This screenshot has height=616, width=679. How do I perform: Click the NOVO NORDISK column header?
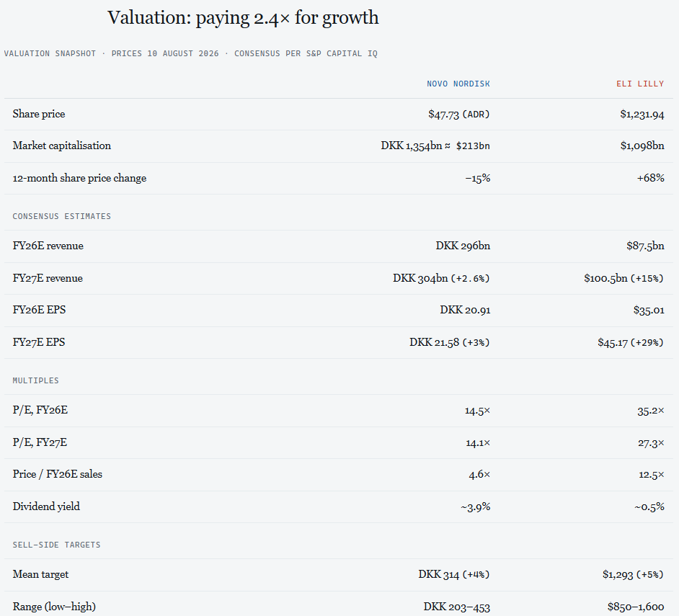coord(458,84)
